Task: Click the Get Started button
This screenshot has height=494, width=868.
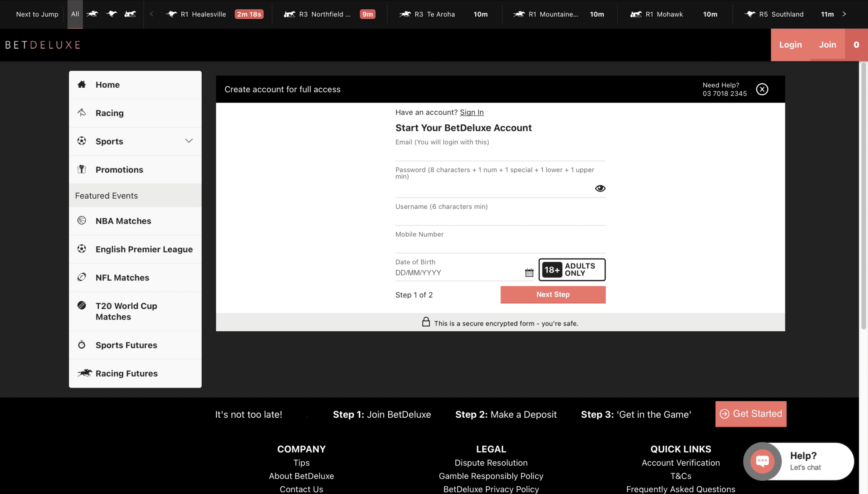Action: (751, 414)
